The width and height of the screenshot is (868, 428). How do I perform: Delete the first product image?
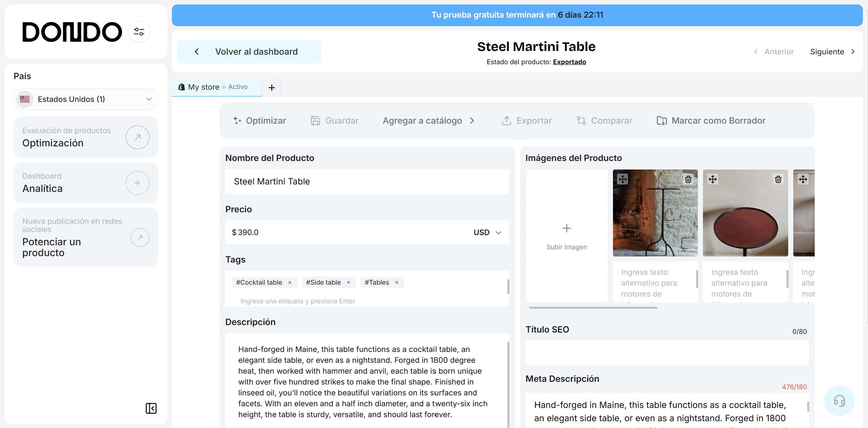(x=688, y=179)
